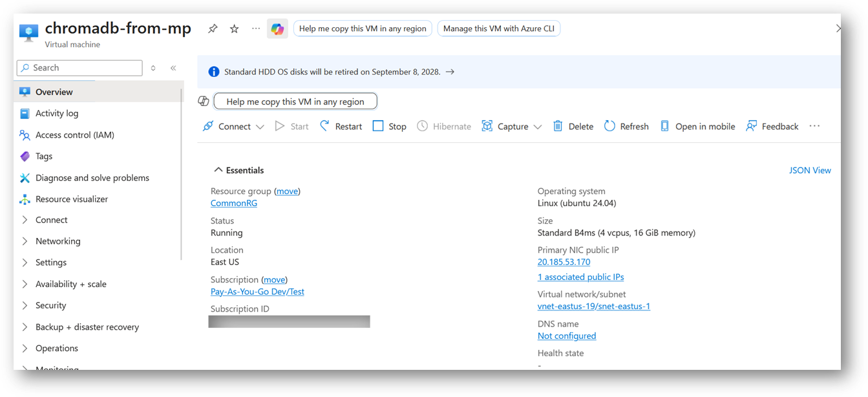Open Copilot from the header icon
This screenshot has height=397, width=868.
277,28
